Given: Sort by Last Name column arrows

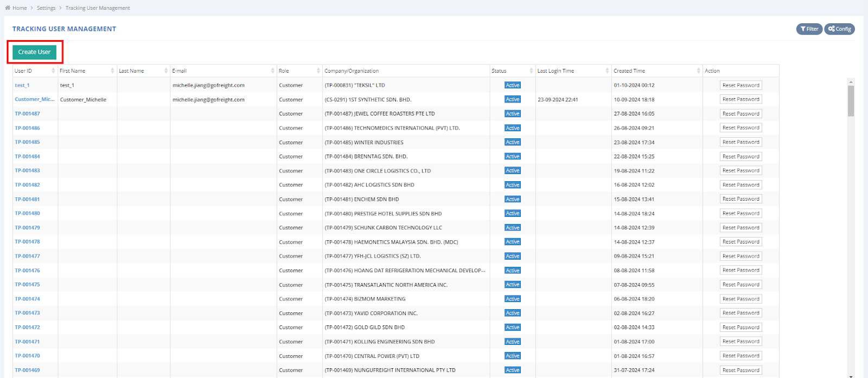Looking at the screenshot, I should point(166,71).
